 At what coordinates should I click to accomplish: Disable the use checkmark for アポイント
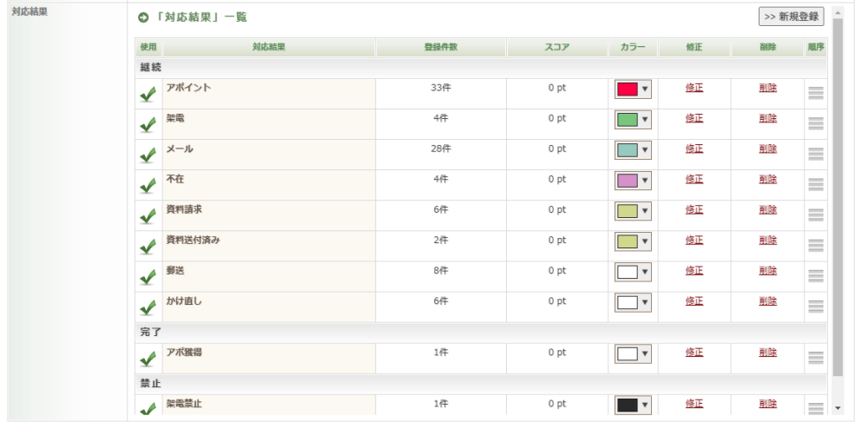tap(148, 95)
